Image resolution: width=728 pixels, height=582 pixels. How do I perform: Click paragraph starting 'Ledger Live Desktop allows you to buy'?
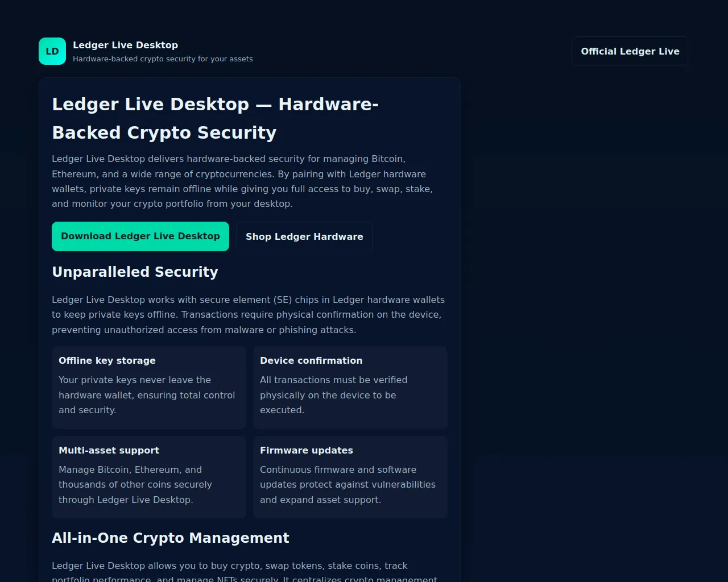coord(245,572)
